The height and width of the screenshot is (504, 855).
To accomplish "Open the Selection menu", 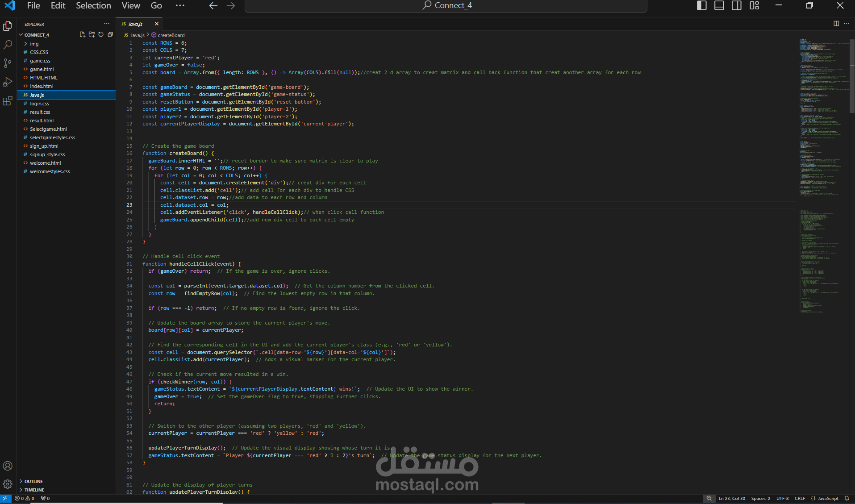I will [x=93, y=6].
